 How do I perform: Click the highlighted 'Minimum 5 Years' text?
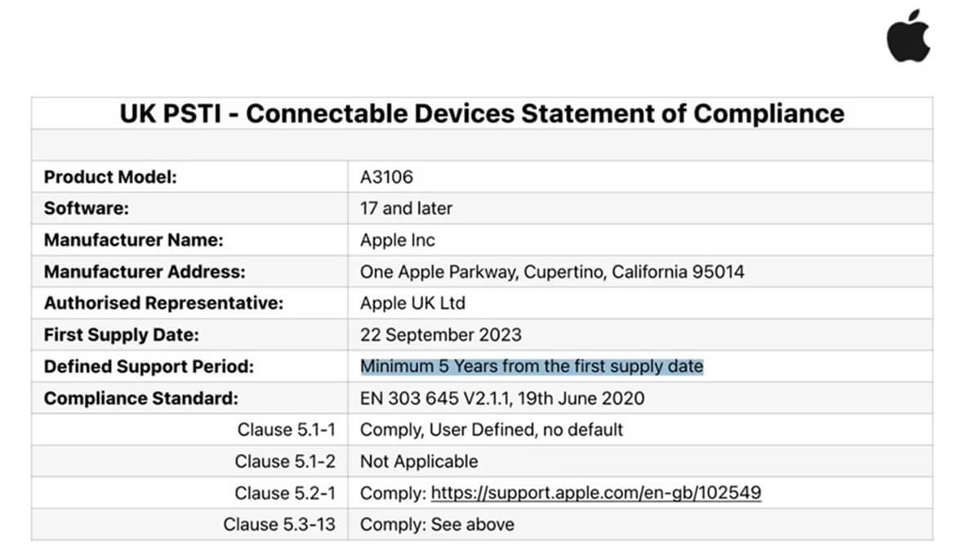tap(532, 367)
